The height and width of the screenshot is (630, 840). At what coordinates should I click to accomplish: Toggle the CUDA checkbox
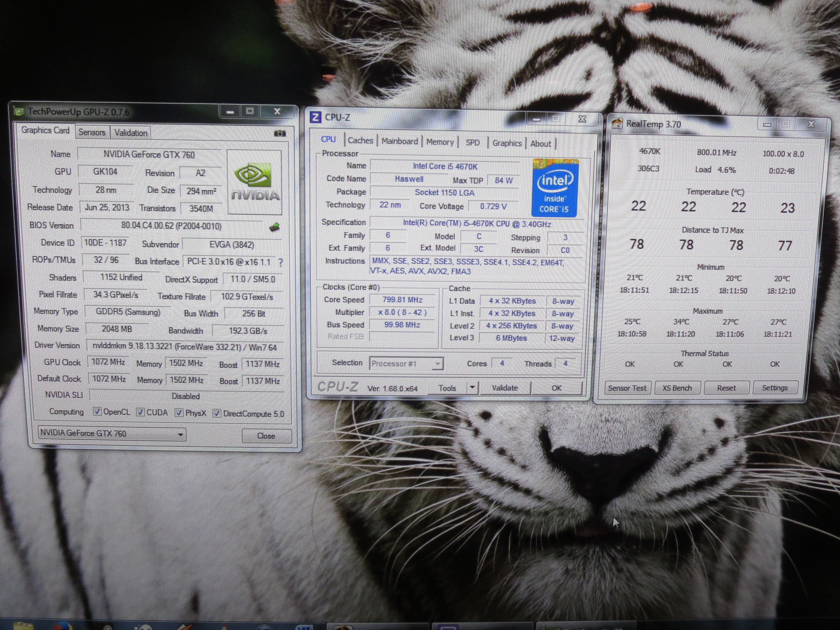(x=140, y=412)
